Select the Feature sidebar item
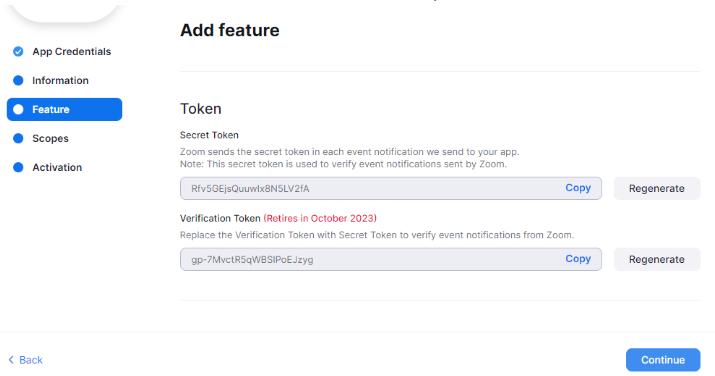Screen dimensions: 715x376 click(x=64, y=109)
